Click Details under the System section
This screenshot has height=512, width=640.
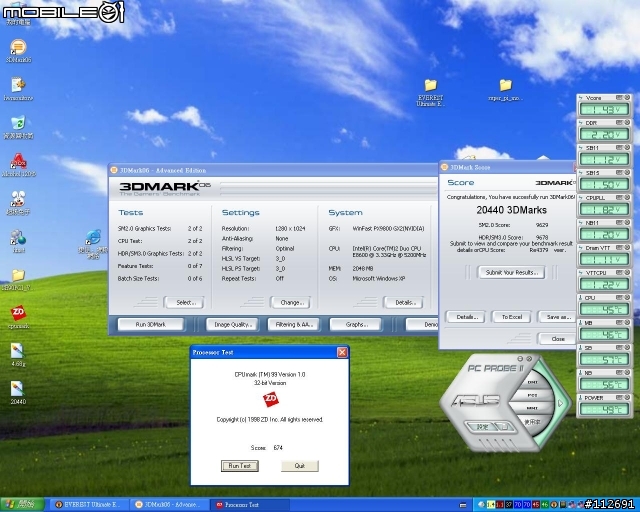pyautogui.click(x=404, y=303)
